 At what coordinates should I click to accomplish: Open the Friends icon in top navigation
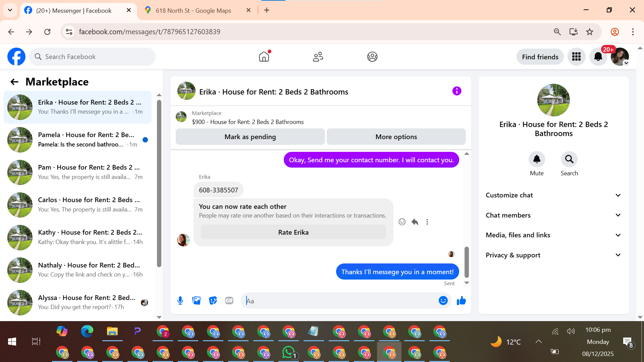click(318, 57)
